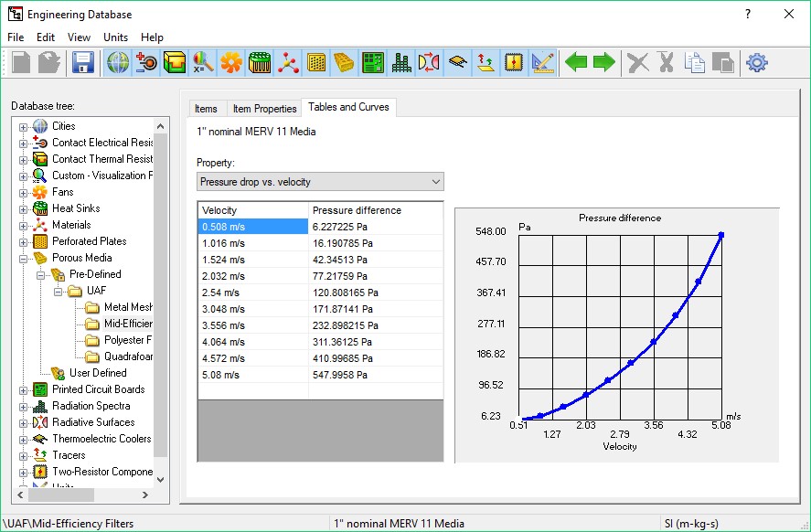The height and width of the screenshot is (532, 811).
Task: Click the Materials molecule toolbar icon
Action: click(x=288, y=62)
